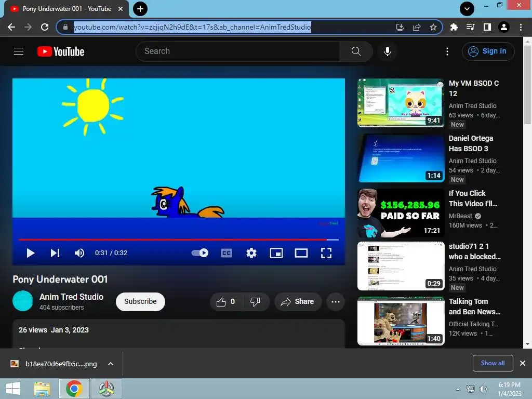
Task: Close the downloads bar
Action: pyautogui.click(x=523, y=363)
